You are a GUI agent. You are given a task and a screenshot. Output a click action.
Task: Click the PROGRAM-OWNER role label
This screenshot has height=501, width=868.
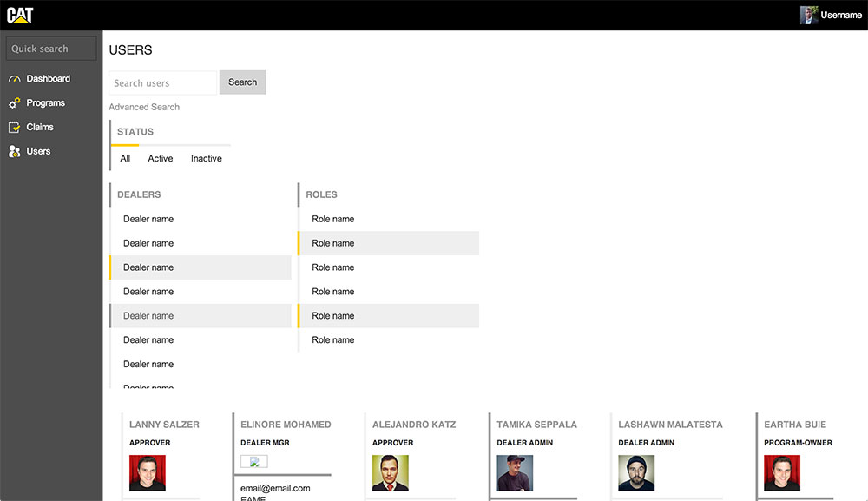798,443
